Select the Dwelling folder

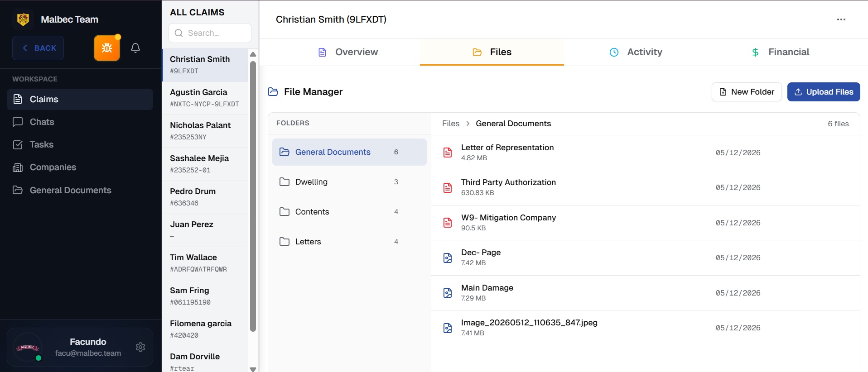(349, 182)
